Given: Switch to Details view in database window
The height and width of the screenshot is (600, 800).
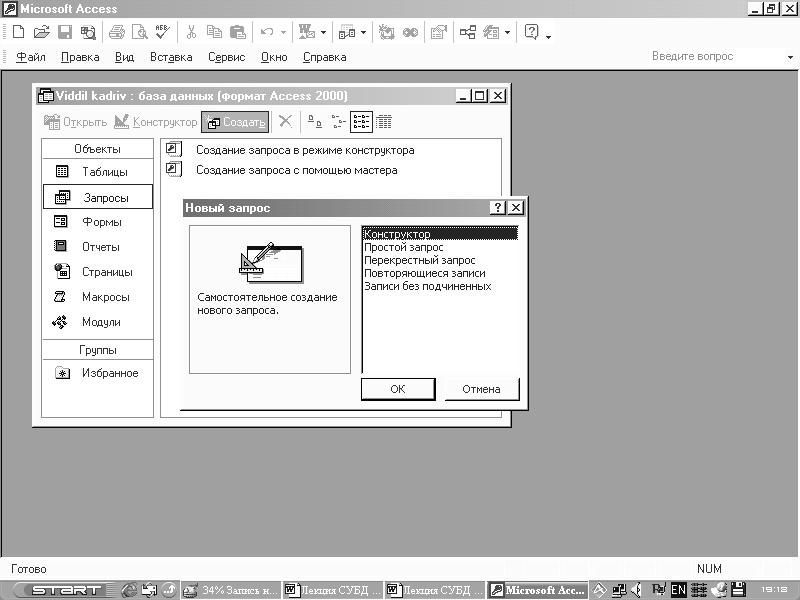Looking at the screenshot, I should pyautogui.click(x=384, y=122).
